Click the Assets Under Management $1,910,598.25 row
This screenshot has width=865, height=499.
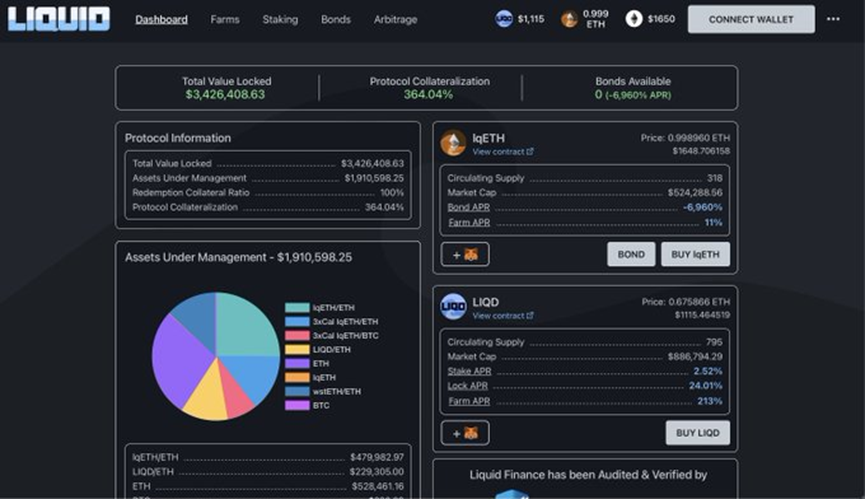(268, 178)
